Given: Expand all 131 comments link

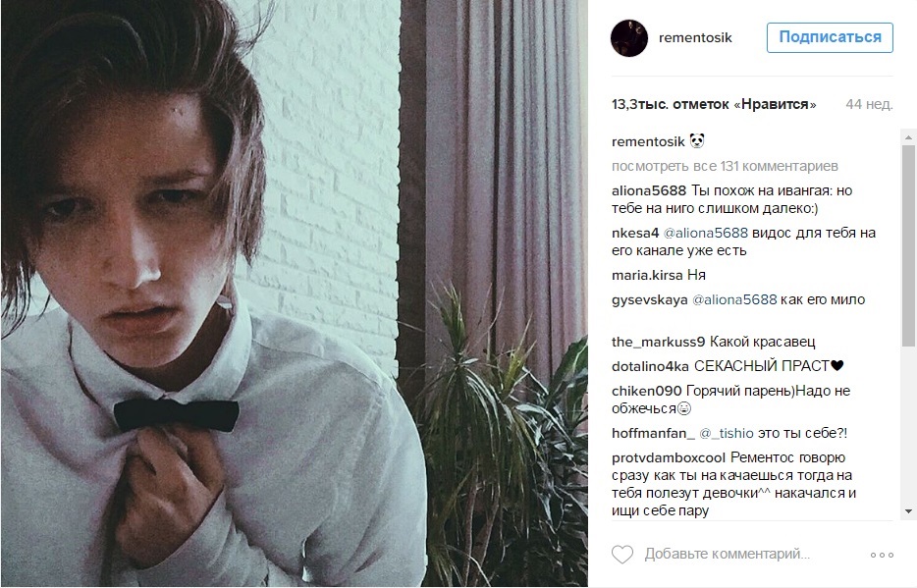Looking at the screenshot, I should pyautogui.click(x=725, y=166).
